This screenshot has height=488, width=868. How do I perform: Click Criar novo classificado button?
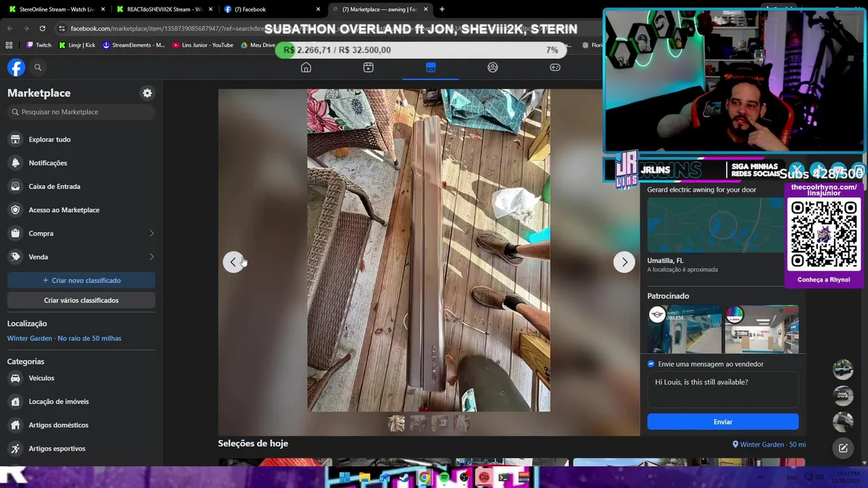pyautogui.click(x=81, y=280)
